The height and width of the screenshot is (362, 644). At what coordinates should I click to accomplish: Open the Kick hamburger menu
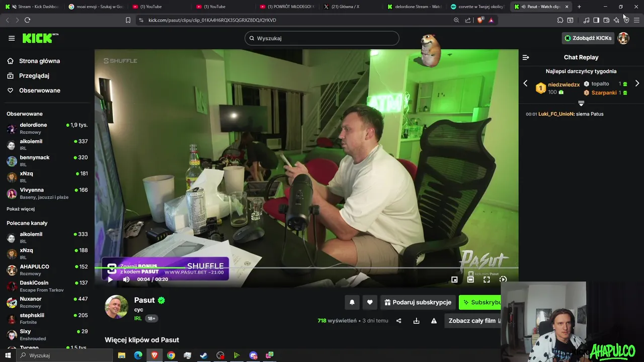[12, 38]
